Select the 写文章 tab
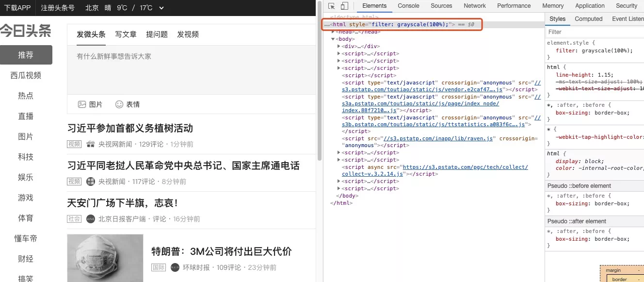 pos(126,34)
